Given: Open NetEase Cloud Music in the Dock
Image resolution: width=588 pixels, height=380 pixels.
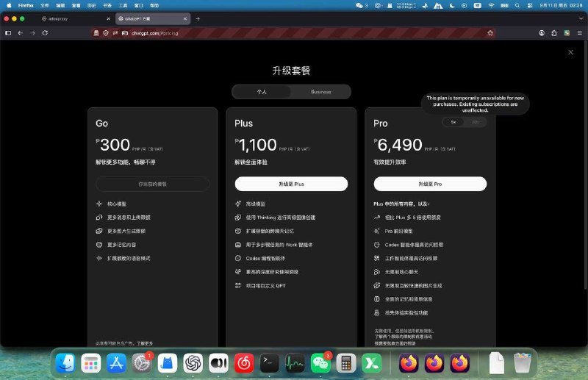Looking at the screenshot, I should point(244,363).
